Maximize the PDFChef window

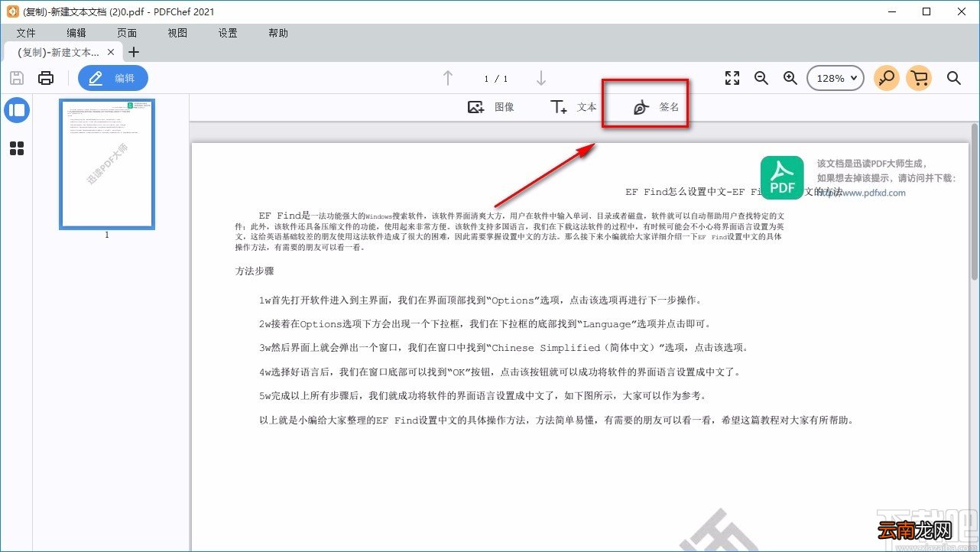926,11
